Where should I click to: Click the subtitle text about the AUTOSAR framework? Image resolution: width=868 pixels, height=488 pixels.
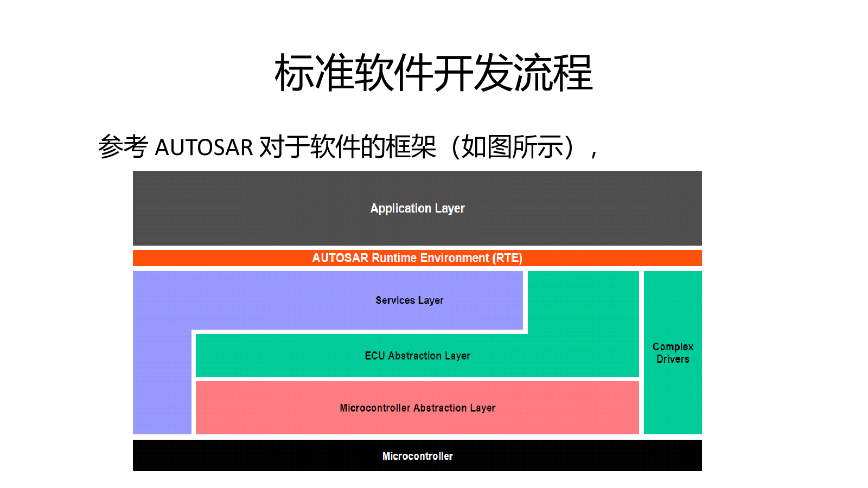point(348,146)
